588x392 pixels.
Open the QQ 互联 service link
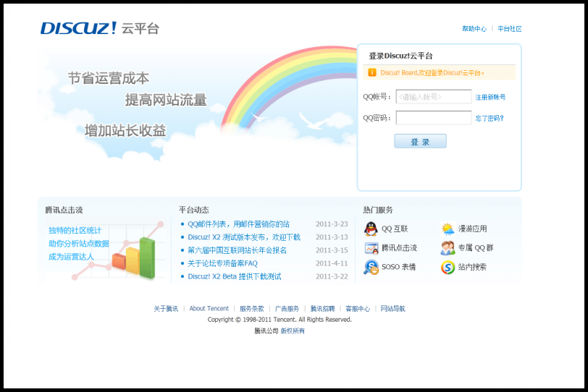pyautogui.click(x=395, y=229)
